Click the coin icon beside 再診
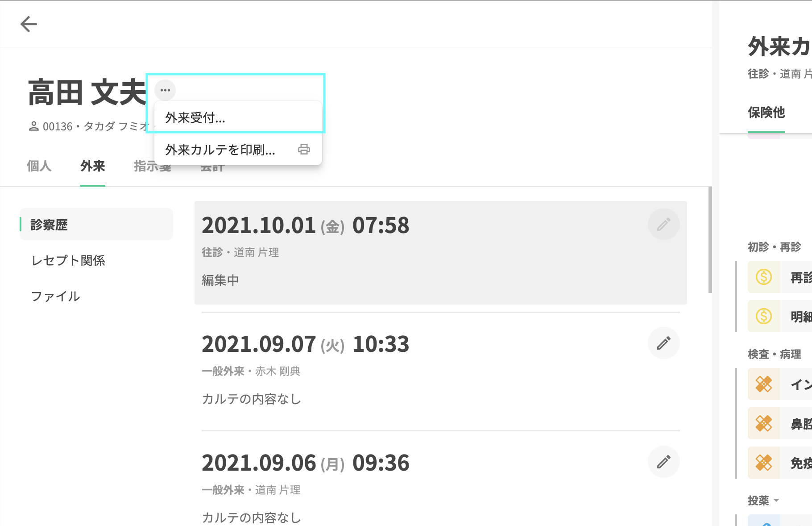 click(763, 277)
